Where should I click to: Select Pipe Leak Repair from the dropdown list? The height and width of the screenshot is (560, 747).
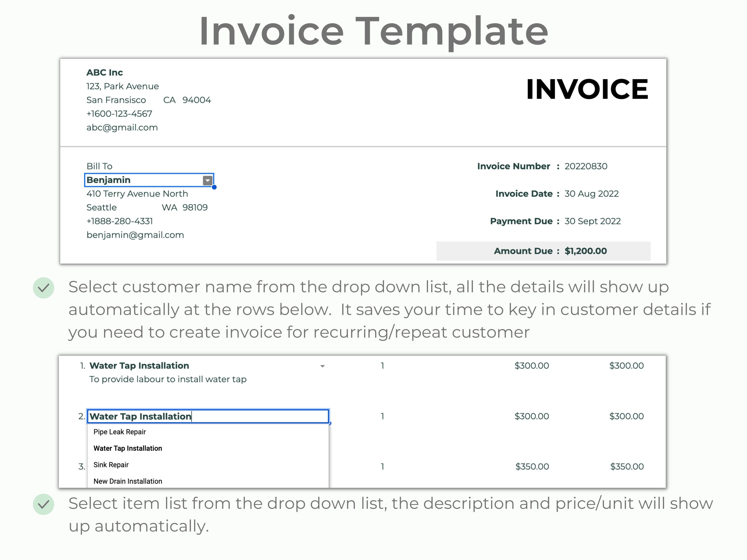click(x=119, y=432)
